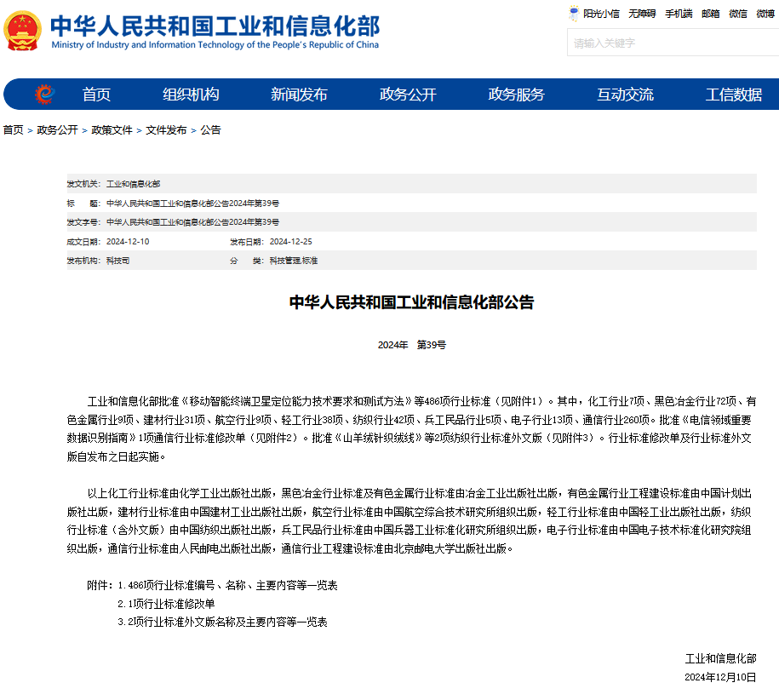The width and height of the screenshot is (779, 700).
Task: Click 文件发布 in the breadcrumb
Action: coord(166,130)
